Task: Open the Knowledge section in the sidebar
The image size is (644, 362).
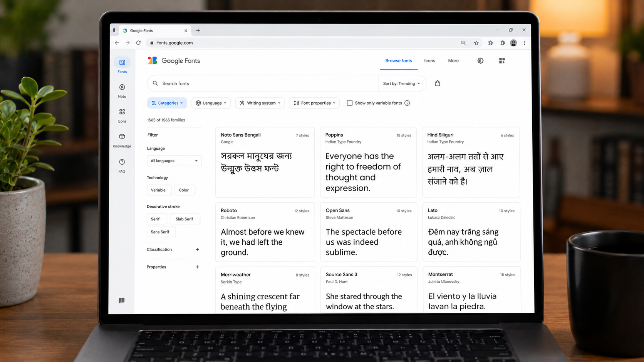Action: point(122,140)
